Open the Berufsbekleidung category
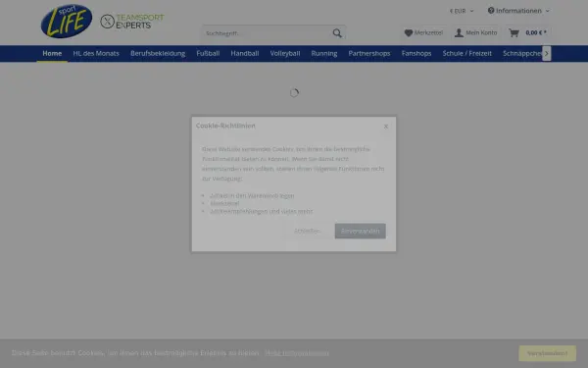 (158, 53)
